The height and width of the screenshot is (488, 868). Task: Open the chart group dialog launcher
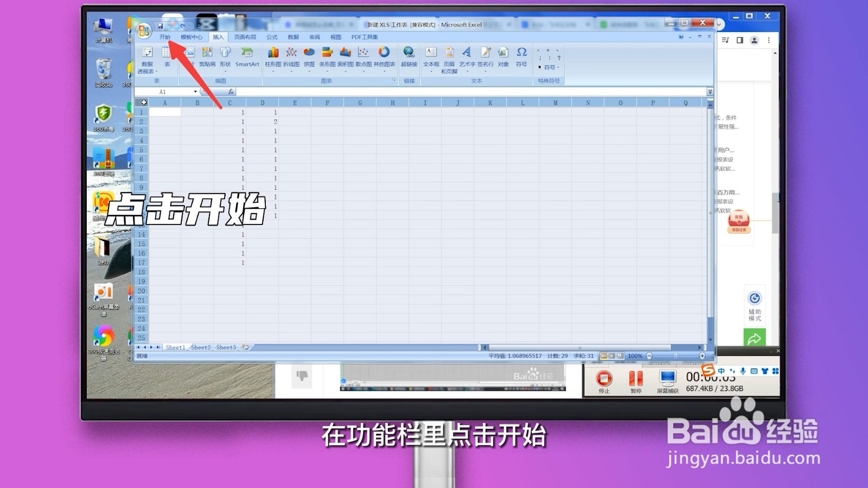tap(394, 80)
